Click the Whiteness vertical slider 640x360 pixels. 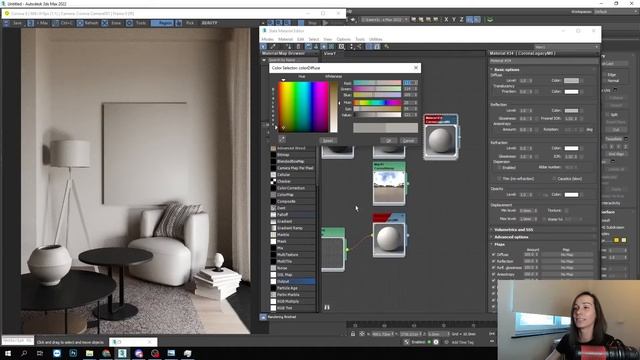coord(334,107)
